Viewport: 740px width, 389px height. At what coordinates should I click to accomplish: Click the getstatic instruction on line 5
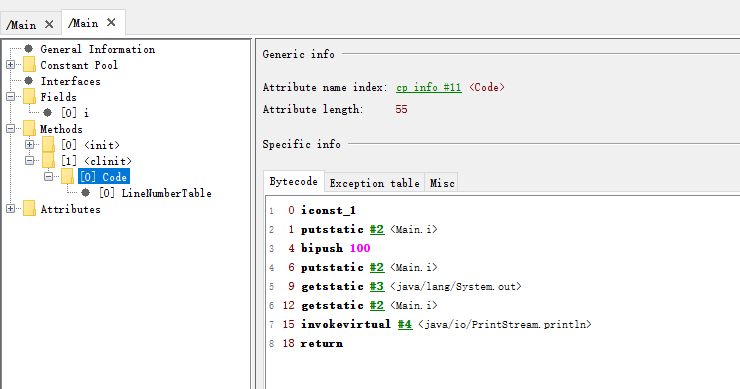pyautogui.click(x=332, y=287)
